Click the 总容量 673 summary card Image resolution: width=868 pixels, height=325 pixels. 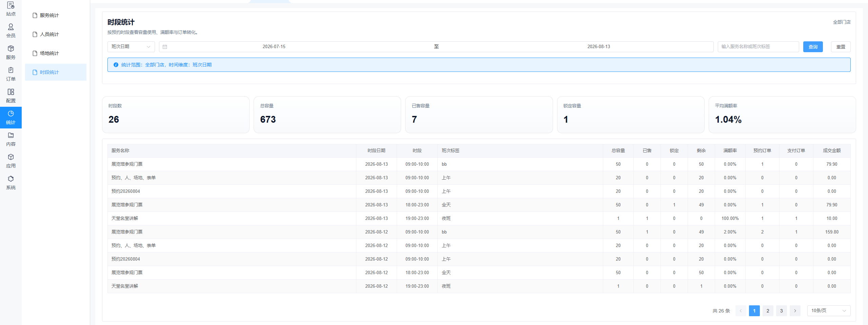tap(327, 115)
